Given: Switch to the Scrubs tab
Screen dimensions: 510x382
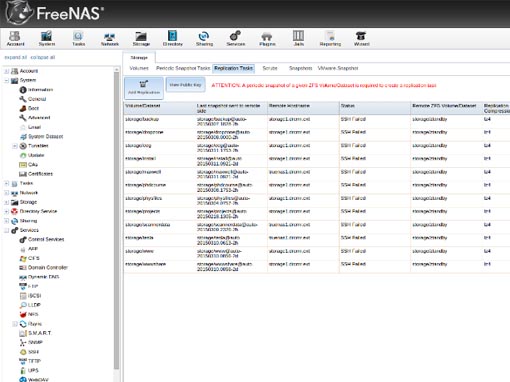Looking at the screenshot, I should click(270, 68).
